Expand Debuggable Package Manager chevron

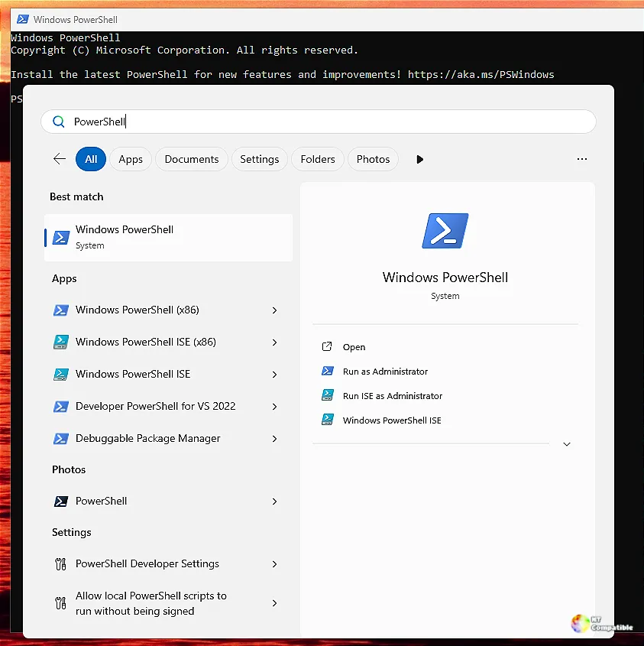click(275, 439)
